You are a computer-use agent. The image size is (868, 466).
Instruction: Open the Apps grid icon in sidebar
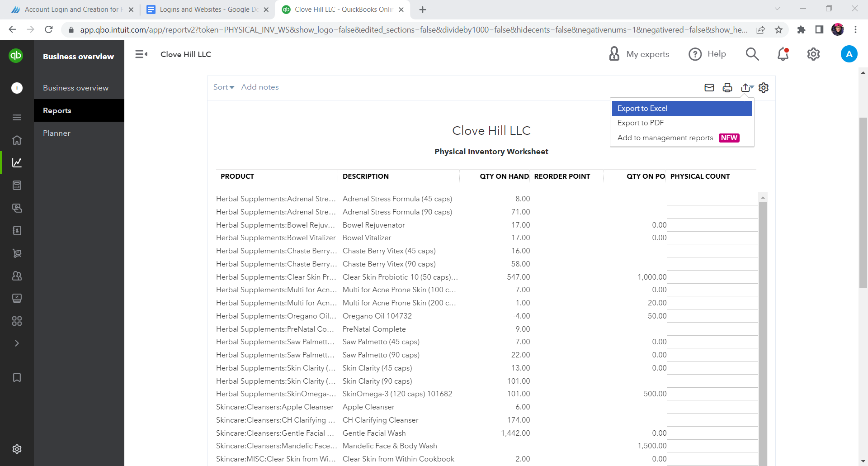click(17, 321)
